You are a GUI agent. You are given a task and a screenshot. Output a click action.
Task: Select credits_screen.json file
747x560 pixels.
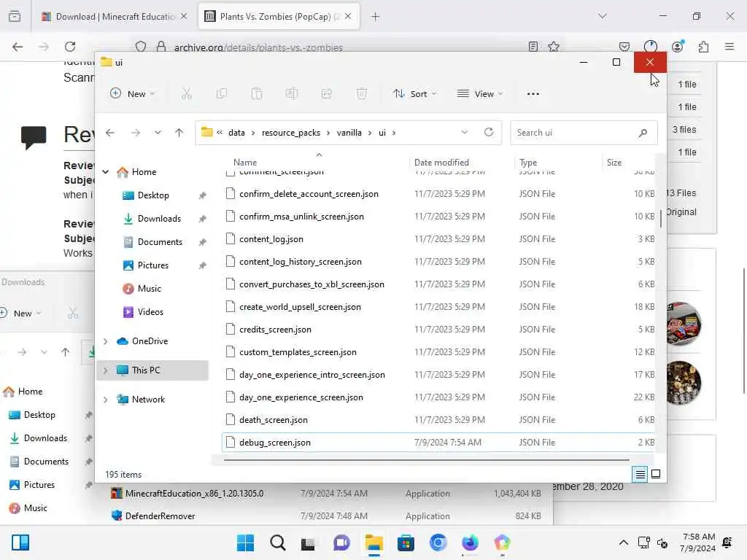(438, 330)
